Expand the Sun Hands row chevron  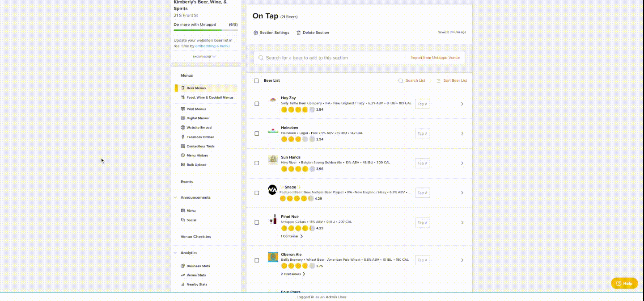[x=462, y=163]
